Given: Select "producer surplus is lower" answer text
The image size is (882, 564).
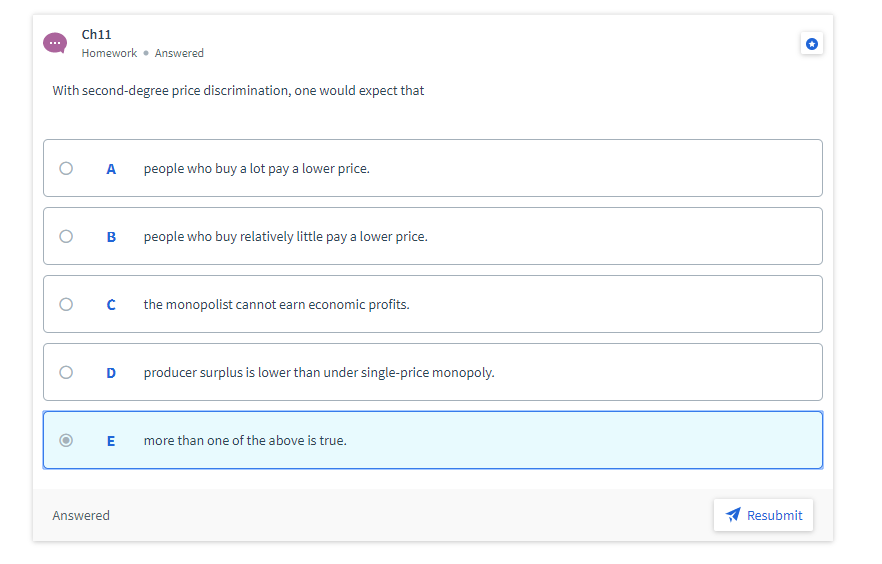Looking at the screenshot, I should [x=319, y=372].
